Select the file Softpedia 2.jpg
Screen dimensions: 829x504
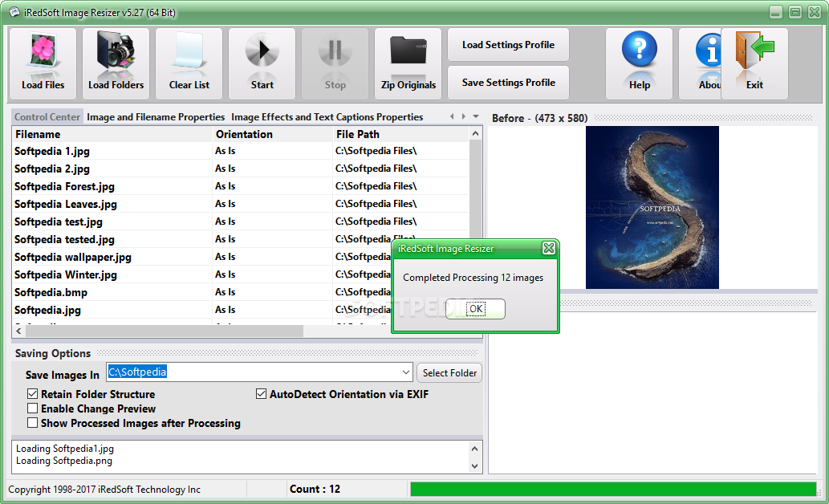click(x=52, y=169)
